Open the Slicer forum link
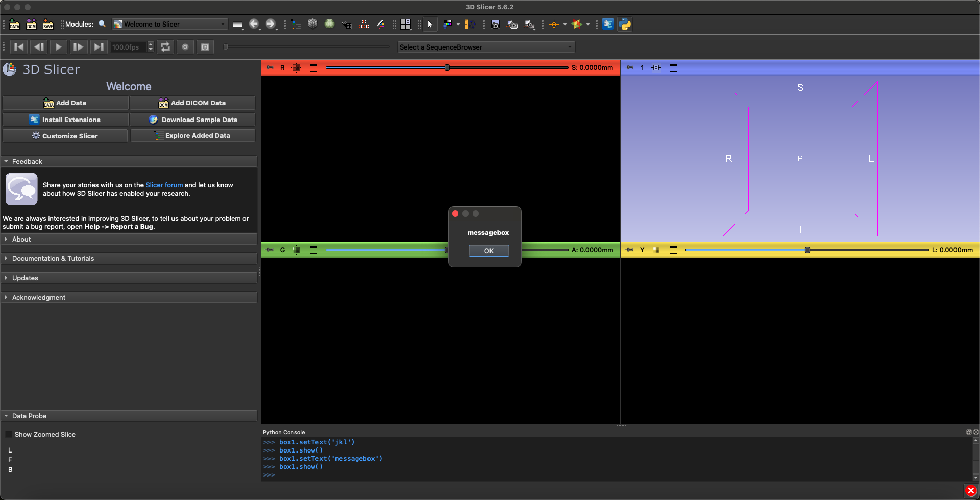 (x=164, y=185)
